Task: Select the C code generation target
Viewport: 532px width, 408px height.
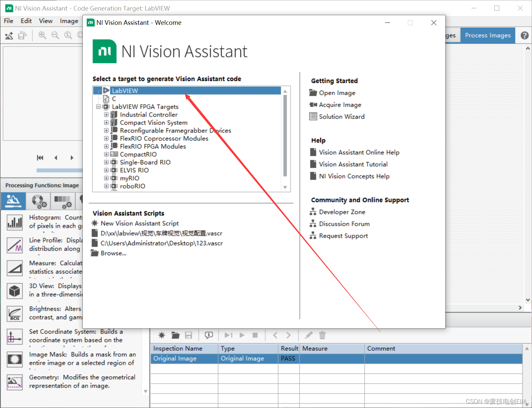Action: [114, 99]
